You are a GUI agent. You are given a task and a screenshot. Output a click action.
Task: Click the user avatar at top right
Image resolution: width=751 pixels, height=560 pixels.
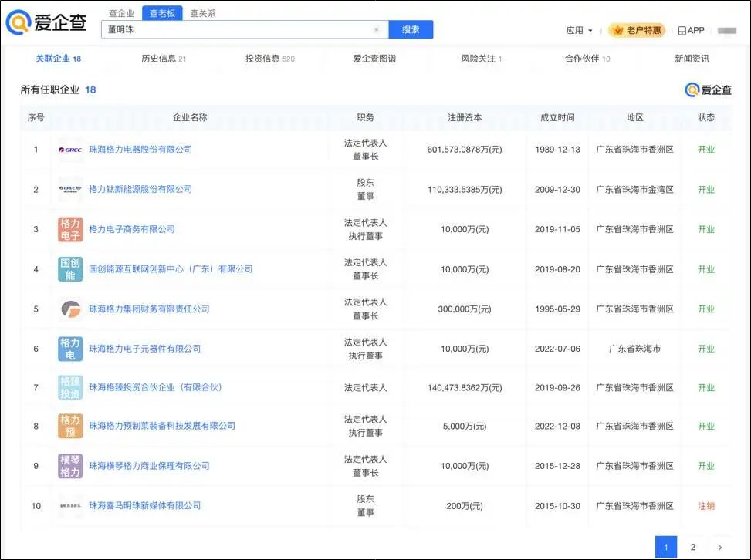tap(726, 31)
